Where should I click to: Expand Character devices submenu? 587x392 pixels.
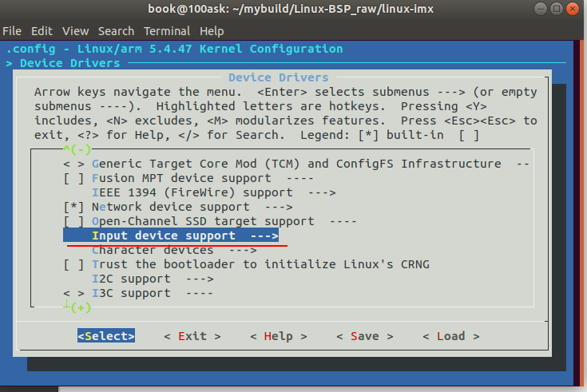pyautogui.click(x=174, y=250)
